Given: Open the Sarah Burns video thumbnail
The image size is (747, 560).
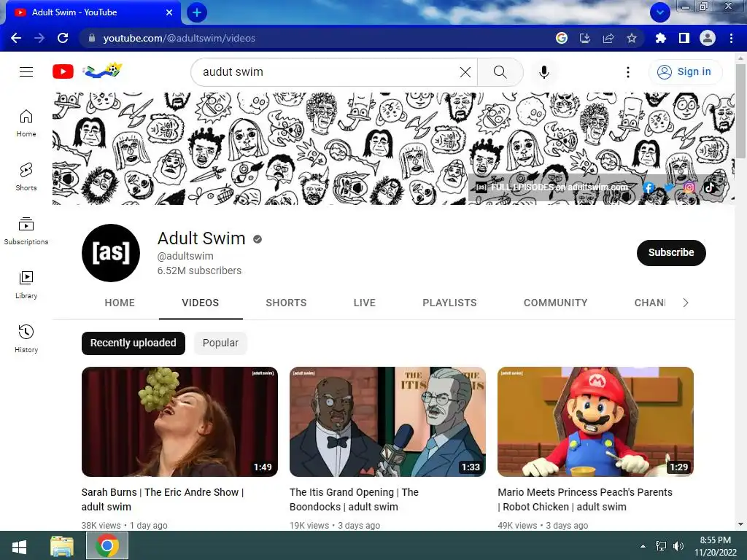Looking at the screenshot, I should [179, 421].
